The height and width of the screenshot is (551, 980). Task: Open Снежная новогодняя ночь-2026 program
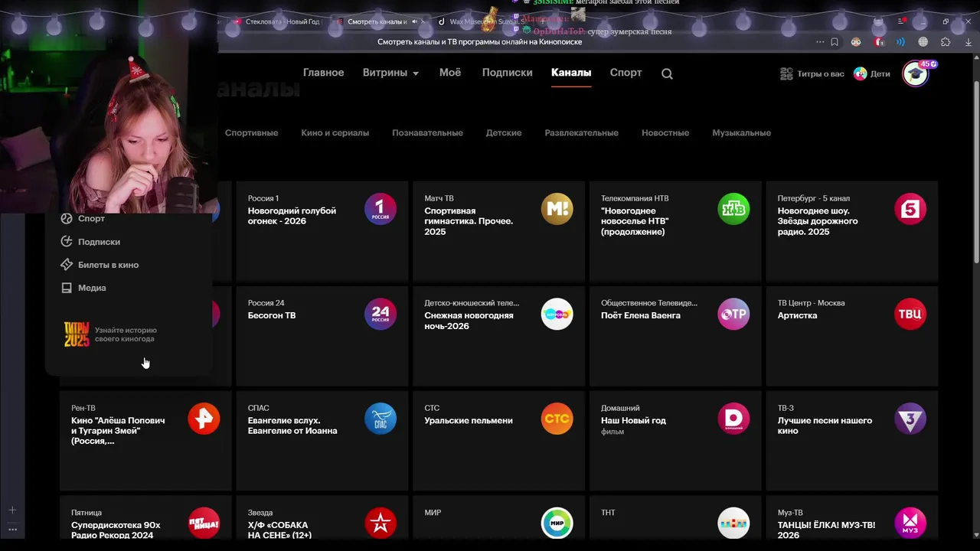point(469,321)
